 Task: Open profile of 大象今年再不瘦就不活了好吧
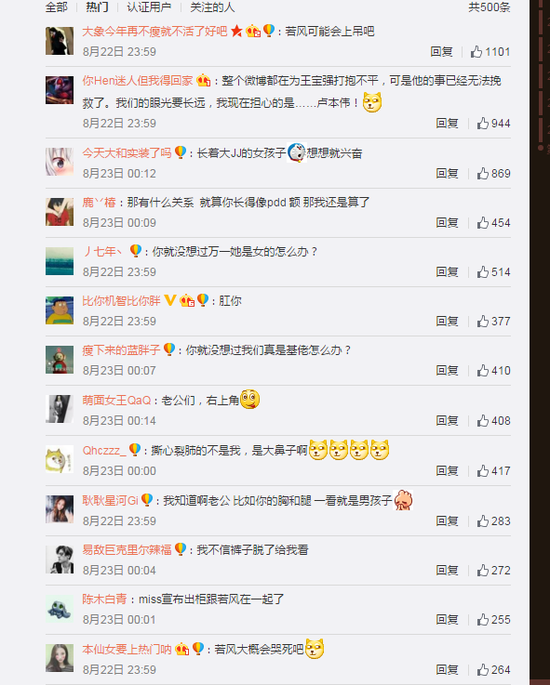pos(155,31)
